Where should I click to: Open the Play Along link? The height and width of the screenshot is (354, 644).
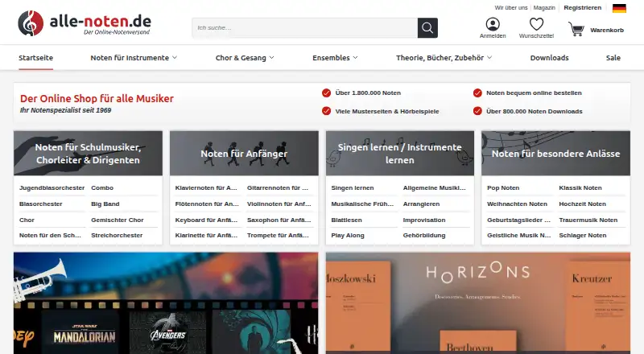tap(348, 235)
